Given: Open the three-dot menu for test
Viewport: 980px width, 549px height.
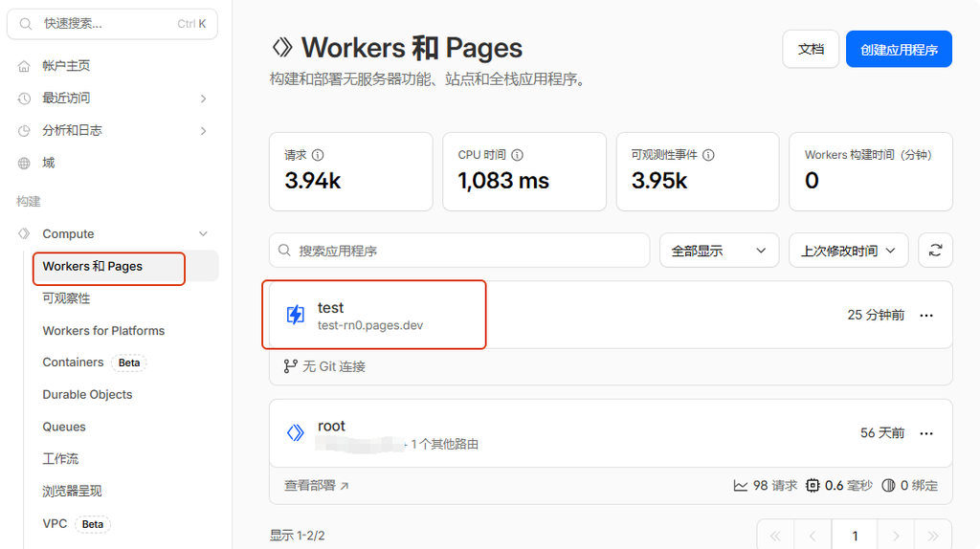Looking at the screenshot, I should pos(926,316).
